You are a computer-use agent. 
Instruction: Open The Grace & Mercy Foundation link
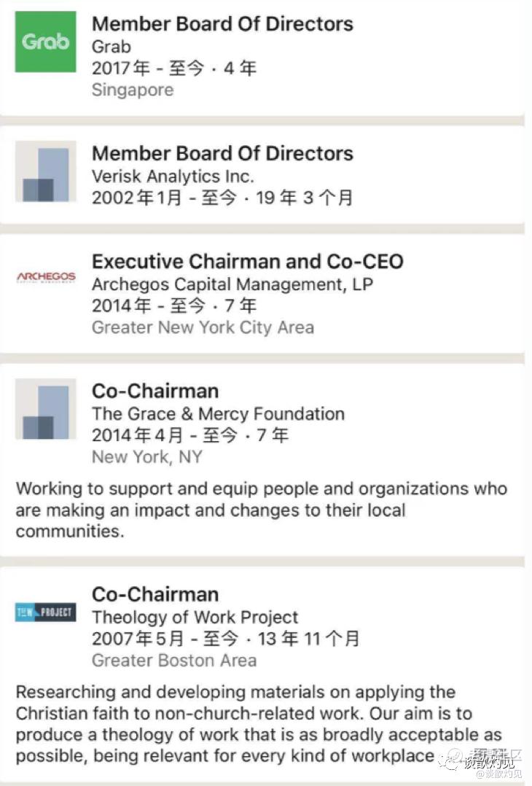click(218, 413)
